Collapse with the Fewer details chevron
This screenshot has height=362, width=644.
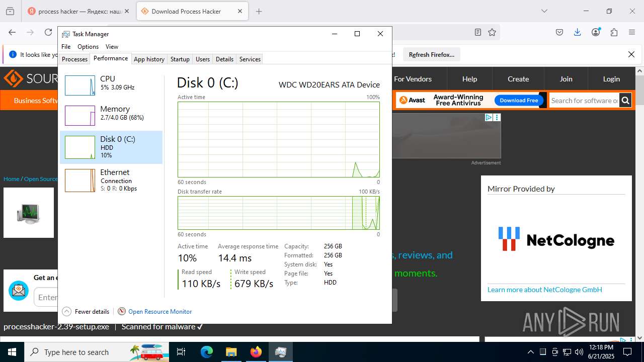point(66,311)
